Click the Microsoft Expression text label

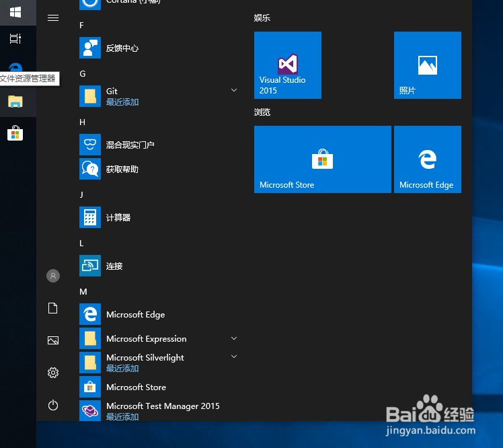147,339
